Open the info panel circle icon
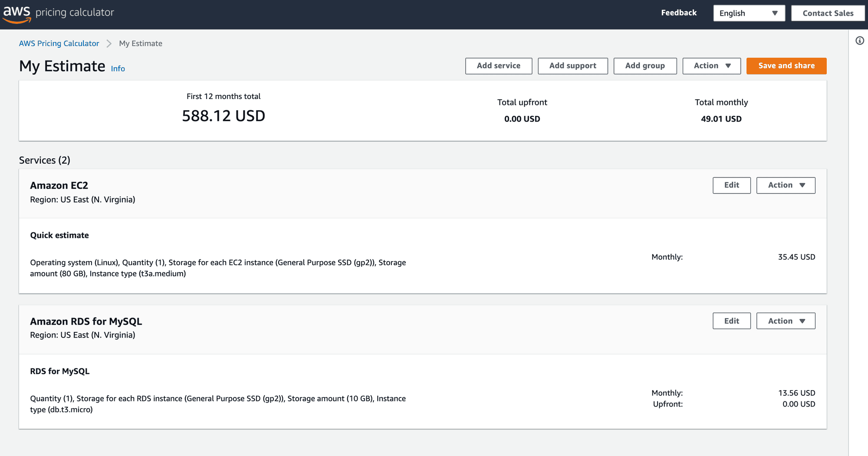 point(860,41)
